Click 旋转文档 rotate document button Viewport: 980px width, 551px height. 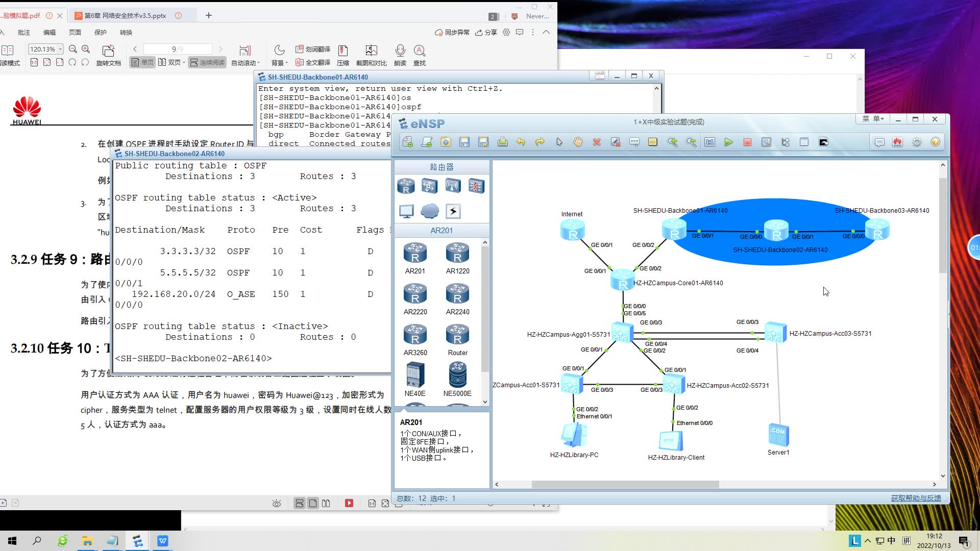pos(108,55)
